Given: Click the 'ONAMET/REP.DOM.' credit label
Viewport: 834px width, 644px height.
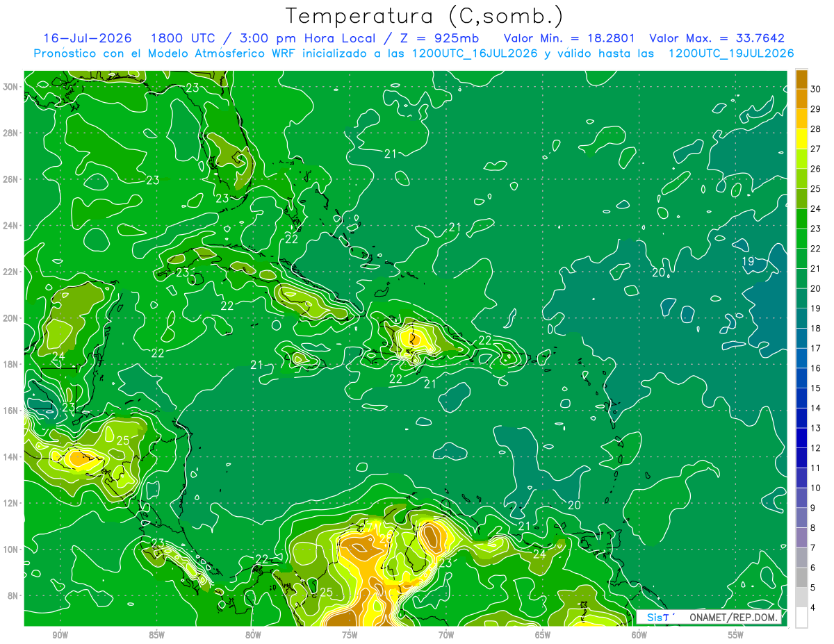Looking at the screenshot, I should pos(733,617).
